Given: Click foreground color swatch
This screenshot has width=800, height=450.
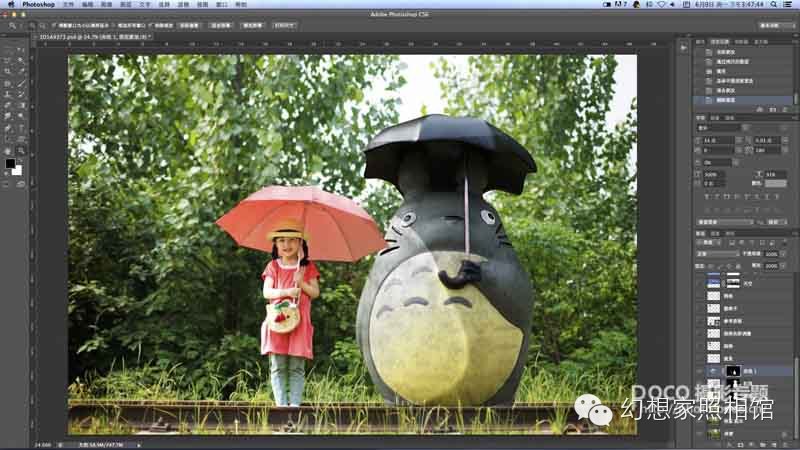Looking at the screenshot, I should [x=10, y=163].
